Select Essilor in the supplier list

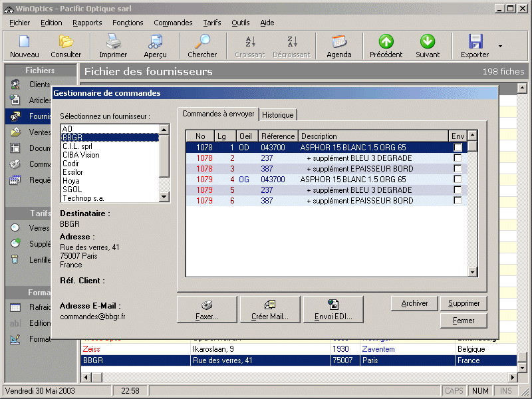click(x=72, y=172)
